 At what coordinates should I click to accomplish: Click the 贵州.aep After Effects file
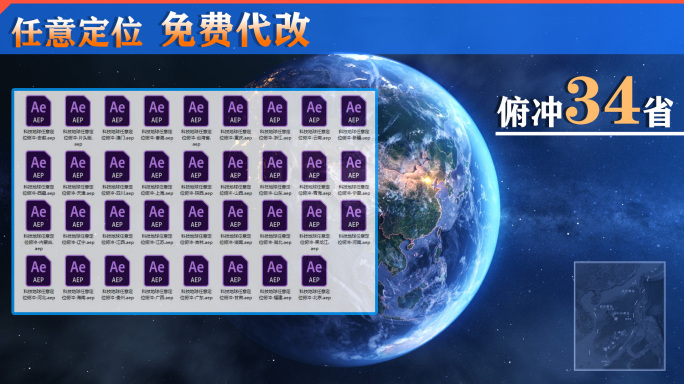pyautogui.click(x=117, y=271)
